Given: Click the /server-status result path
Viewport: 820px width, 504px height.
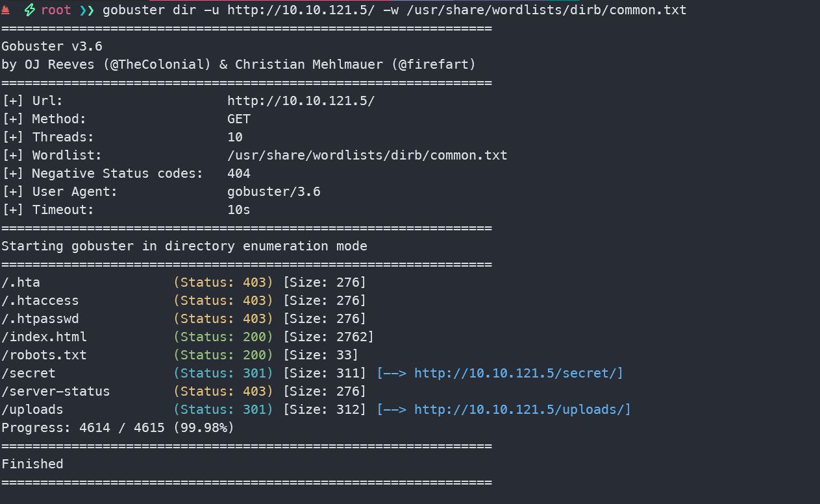Looking at the screenshot, I should 56,391.
